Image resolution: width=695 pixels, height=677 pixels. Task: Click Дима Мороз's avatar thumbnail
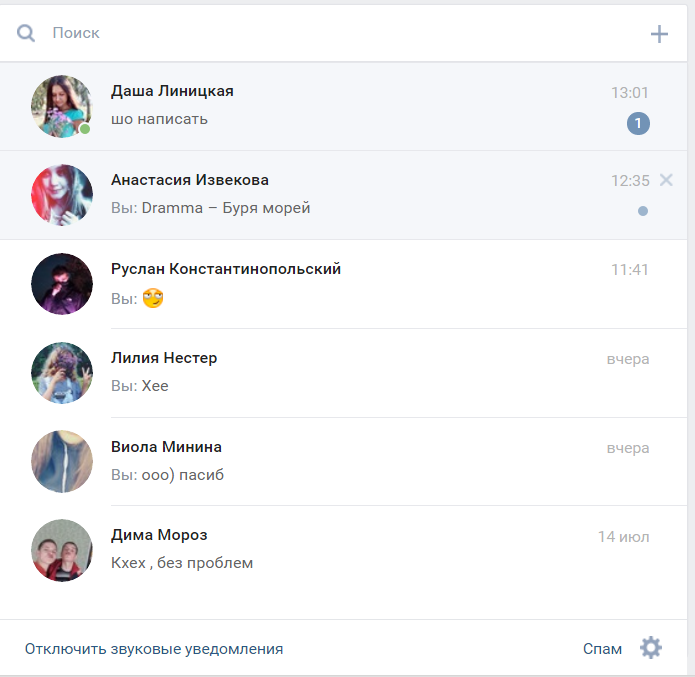pos(62,550)
